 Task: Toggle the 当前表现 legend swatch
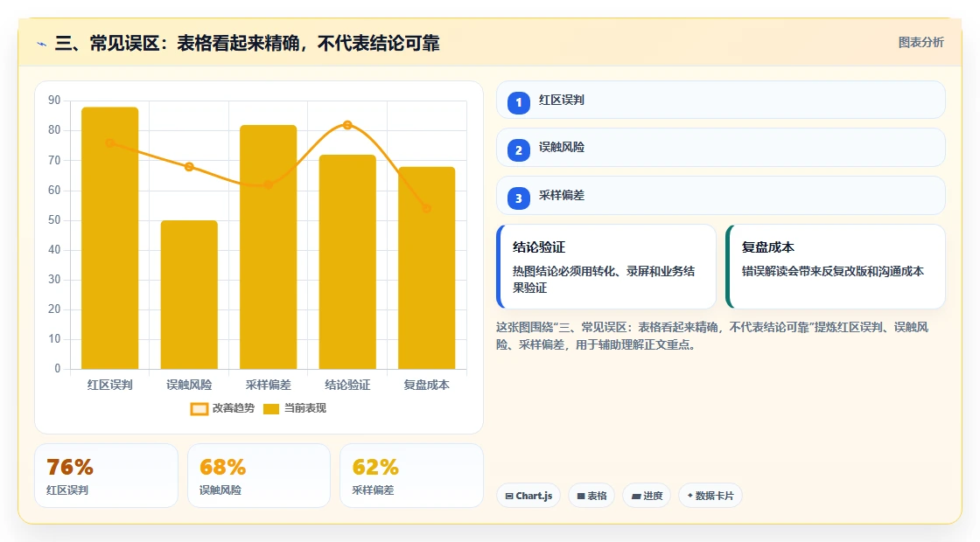point(270,409)
